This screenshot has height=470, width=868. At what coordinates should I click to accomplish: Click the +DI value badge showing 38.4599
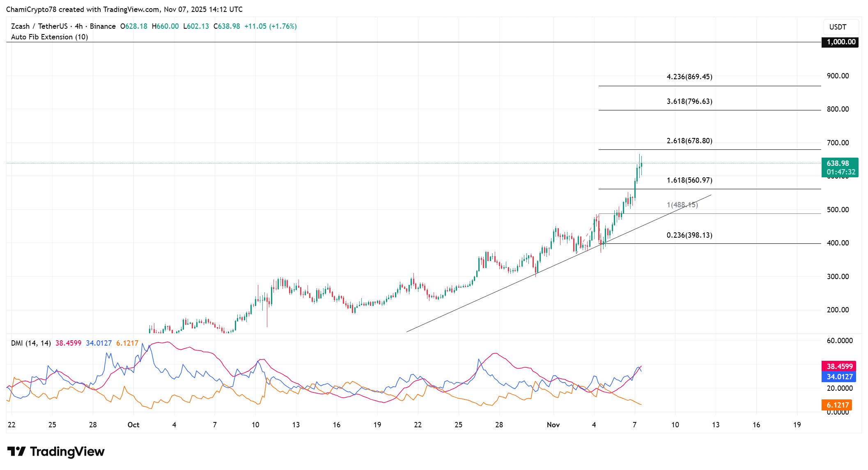tap(840, 366)
